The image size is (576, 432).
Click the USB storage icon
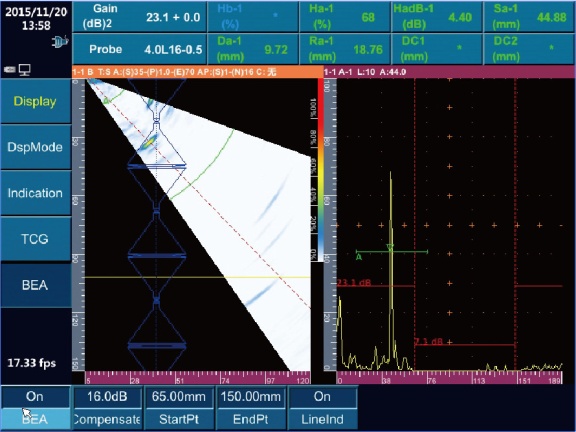10,69
